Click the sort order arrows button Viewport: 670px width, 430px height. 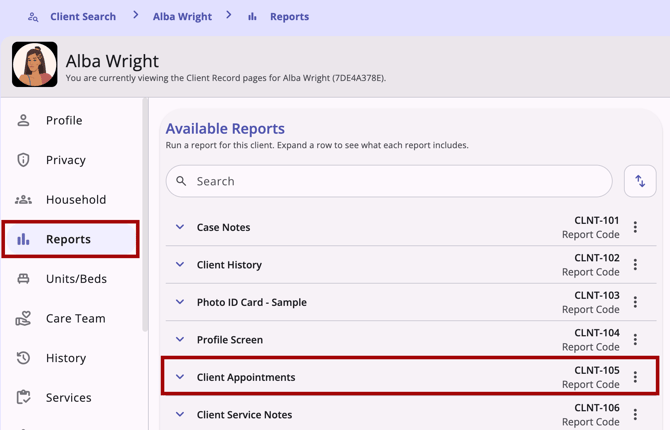(640, 181)
